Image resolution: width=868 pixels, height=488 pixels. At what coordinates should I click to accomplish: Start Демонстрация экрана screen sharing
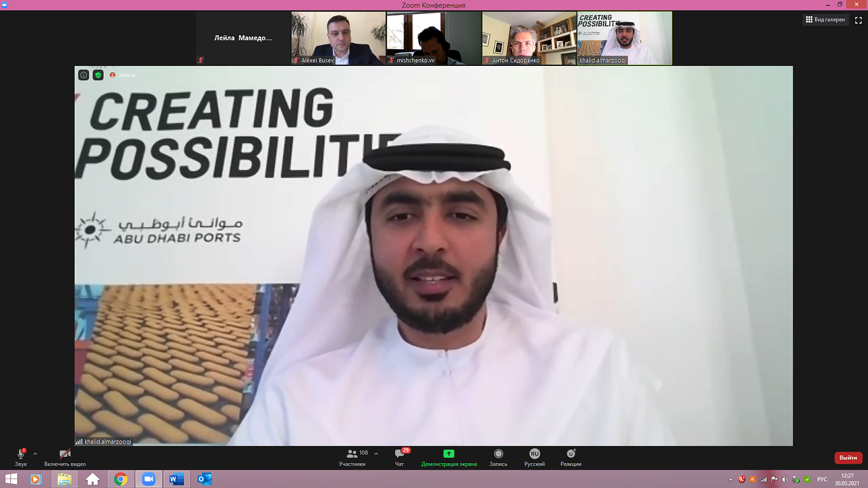click(449, 457)
